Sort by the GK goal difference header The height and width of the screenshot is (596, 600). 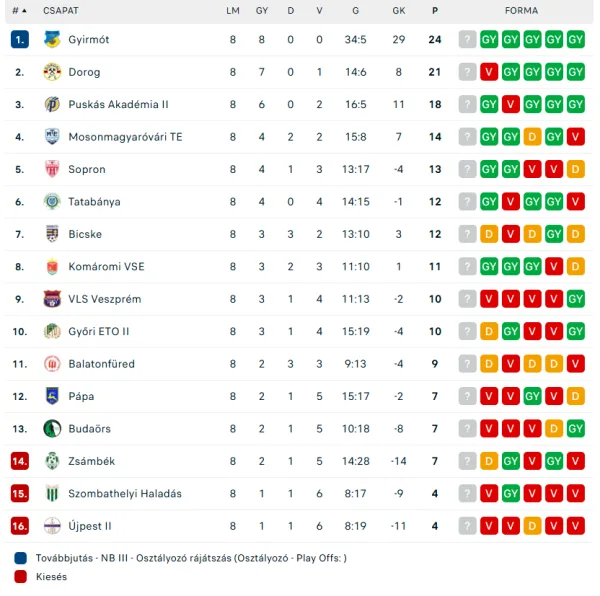(398, 11)
